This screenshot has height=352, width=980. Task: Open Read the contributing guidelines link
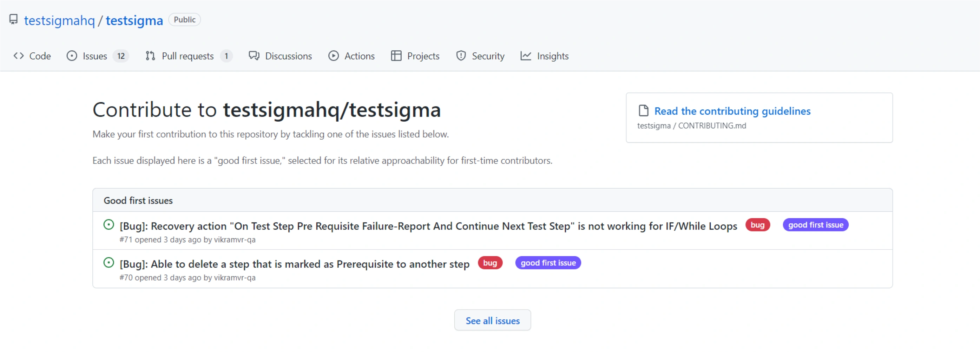pyautogui.click(x=732, y=111)
